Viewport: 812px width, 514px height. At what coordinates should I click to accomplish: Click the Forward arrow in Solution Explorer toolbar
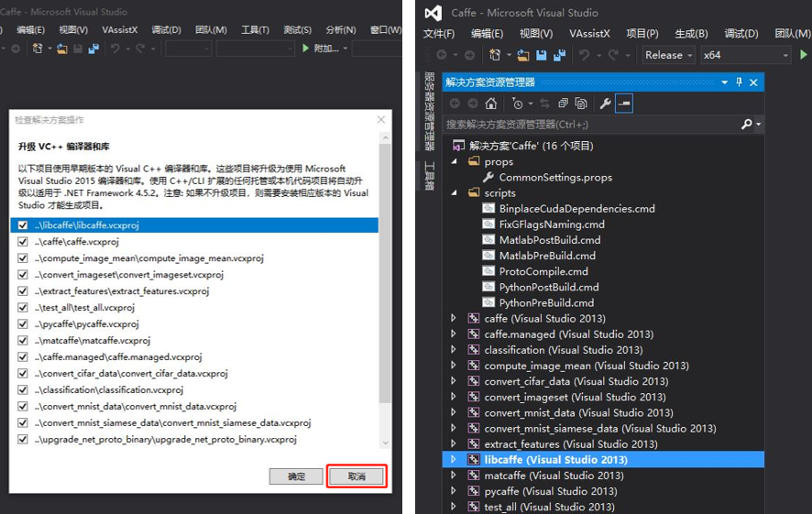tap(472, 104)
